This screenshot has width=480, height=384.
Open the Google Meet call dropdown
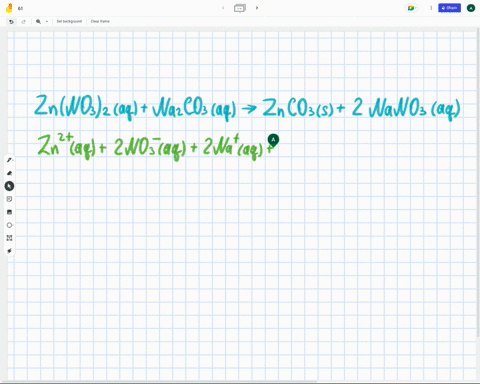(x=412, y=8)
